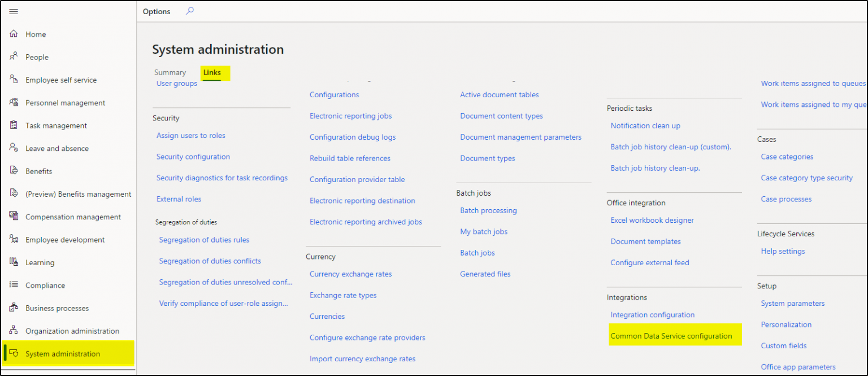Open Common Data Service configuration link
The height and width of the screenshot is (376, 868).
pos(671,336)
